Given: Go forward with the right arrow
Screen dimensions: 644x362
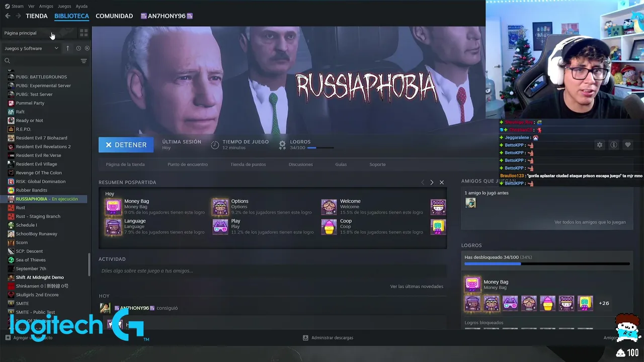Looking at the screenshot, I should coord(18,16).
